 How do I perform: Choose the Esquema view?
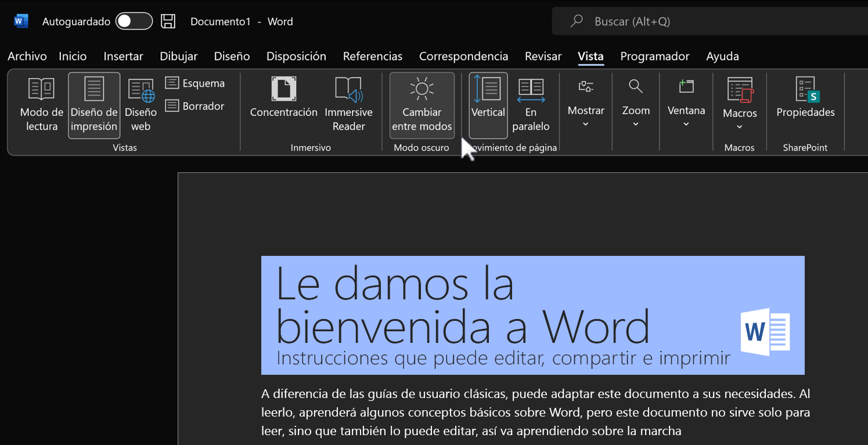click(x=195, y=83)
